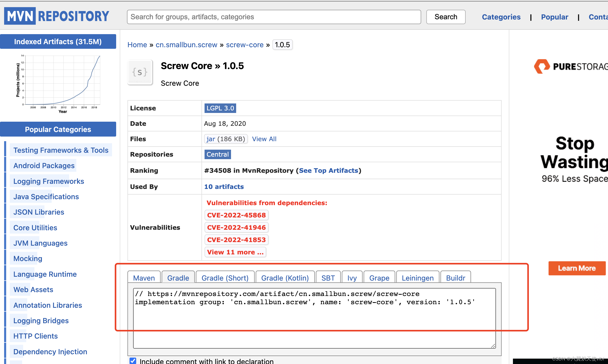The width and height of the screenshot is (608, 364).
Task: Switch to the Ivy tab
Action: [x=352, y=277]
